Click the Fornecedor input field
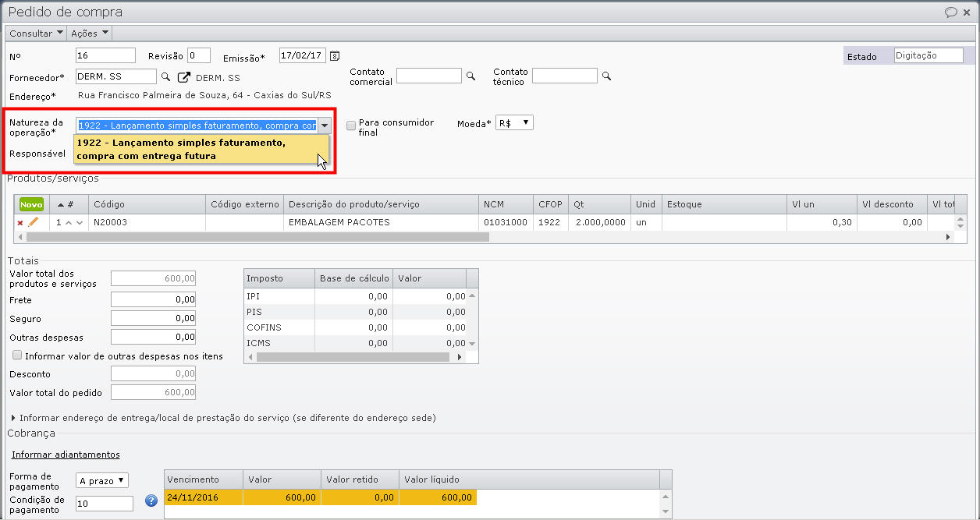 pyautogui.click(x=115, y=76)
